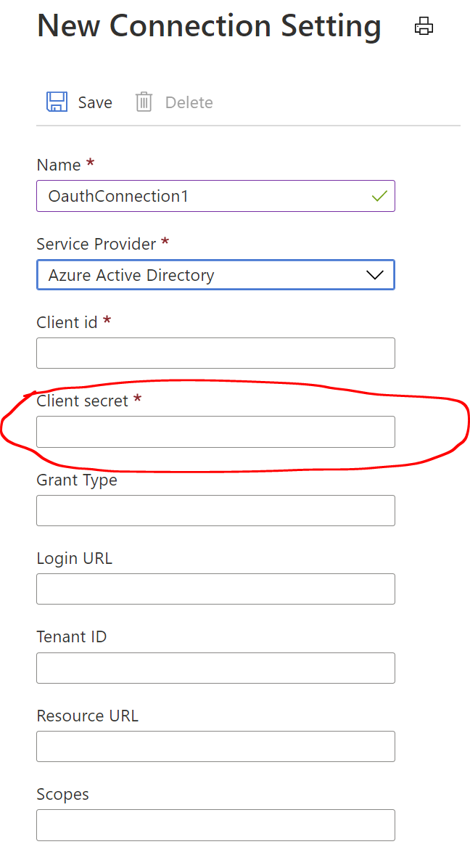Click the printer icon beside the title
The height and width of the screenshot is (868, 470).
click(x=424, y=26)
